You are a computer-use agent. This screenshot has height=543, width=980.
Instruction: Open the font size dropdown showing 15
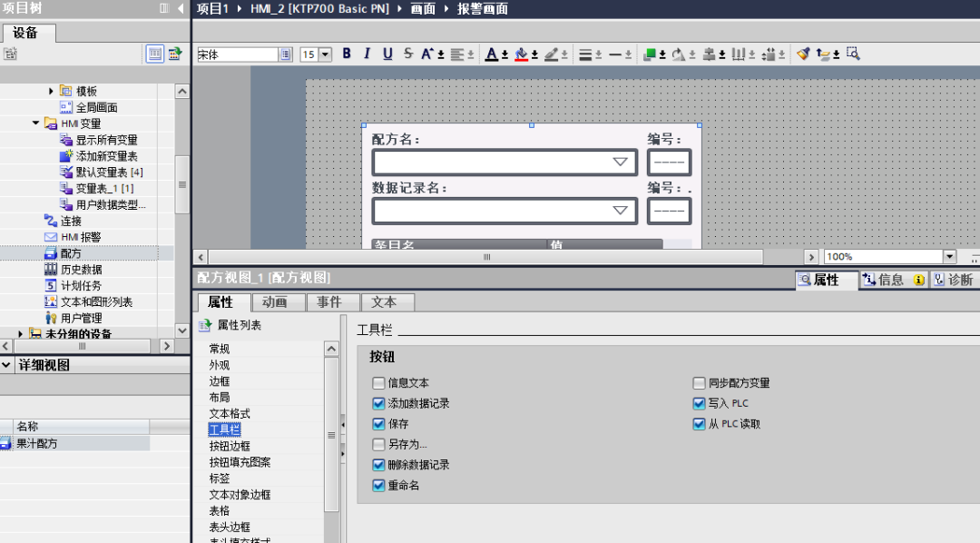pyautogui.click(x=324, y=54)
